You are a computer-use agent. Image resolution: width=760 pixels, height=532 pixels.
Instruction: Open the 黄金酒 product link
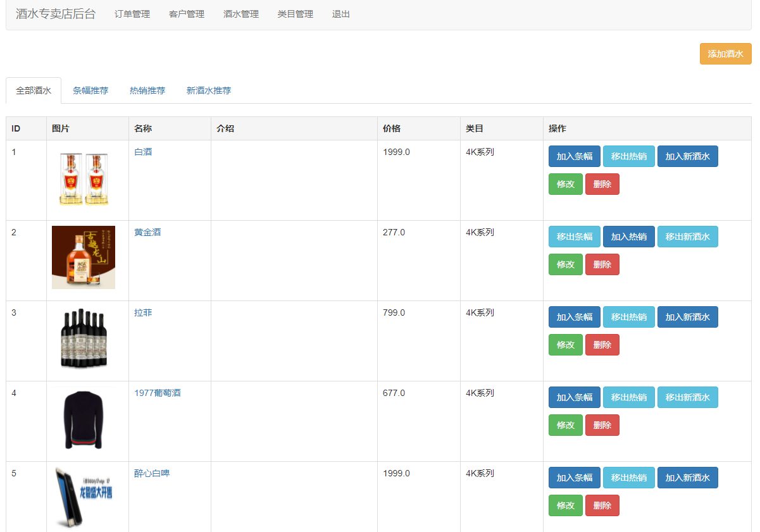[x=146, y=232]
